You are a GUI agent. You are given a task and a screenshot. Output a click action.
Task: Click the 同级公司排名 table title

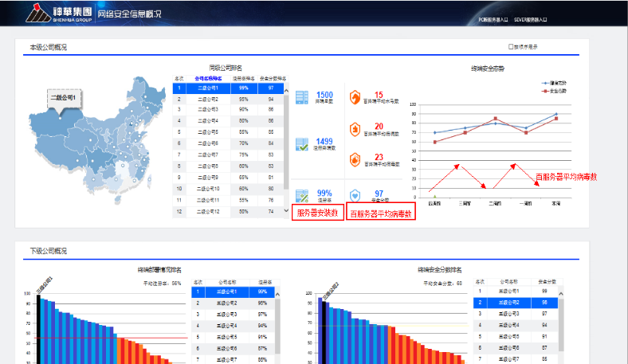226,68
